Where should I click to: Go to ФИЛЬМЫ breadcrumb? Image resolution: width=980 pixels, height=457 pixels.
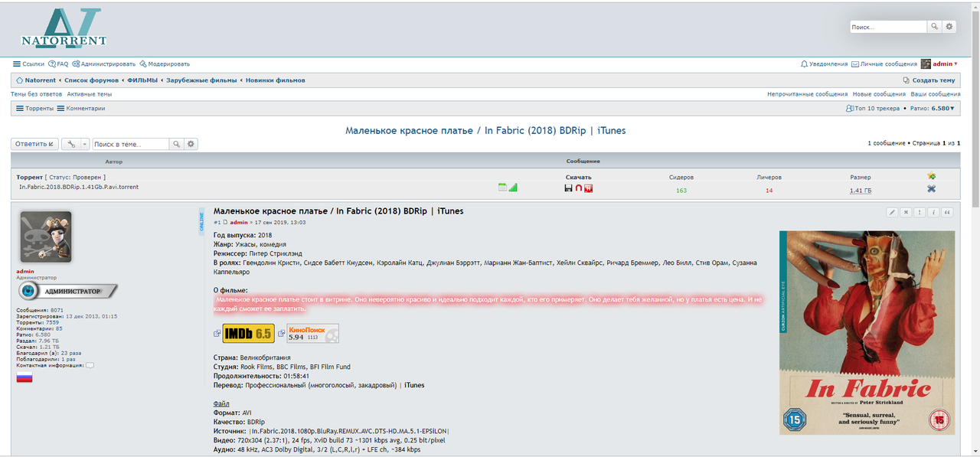(x=142, y=80)
